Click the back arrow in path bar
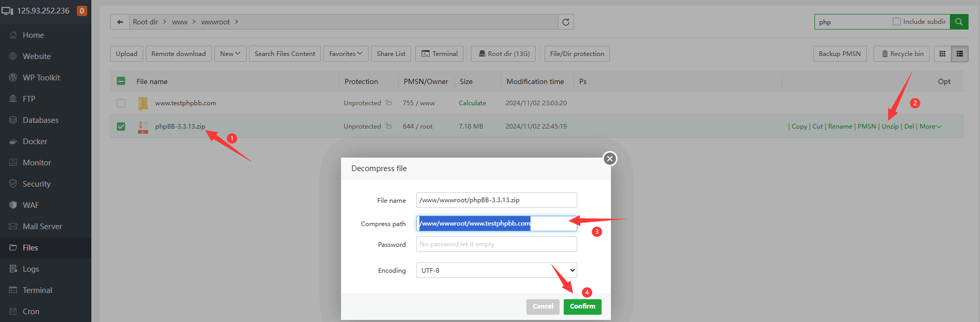Image resolution: width=980 pixels, height=322 pixels. 120,22
